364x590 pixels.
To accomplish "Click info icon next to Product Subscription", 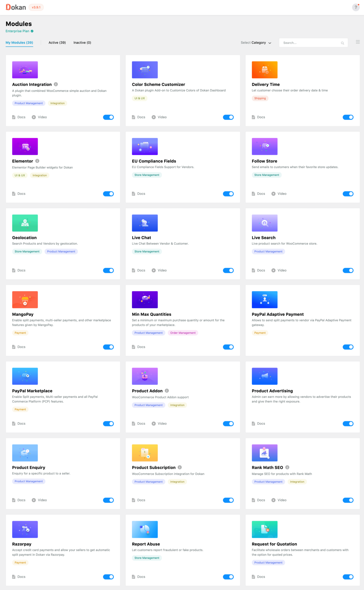I will [180, 467].
